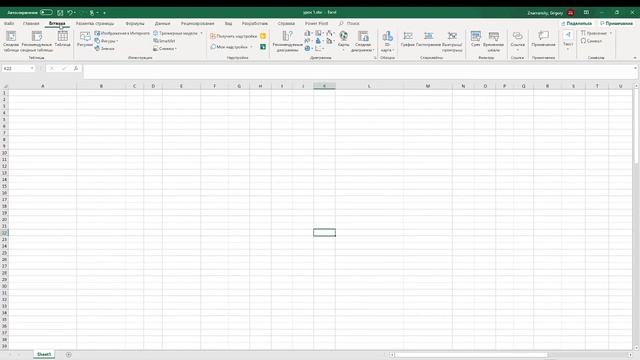
Task: Insert a Table (Таблица)
Action: click(62, 40)
